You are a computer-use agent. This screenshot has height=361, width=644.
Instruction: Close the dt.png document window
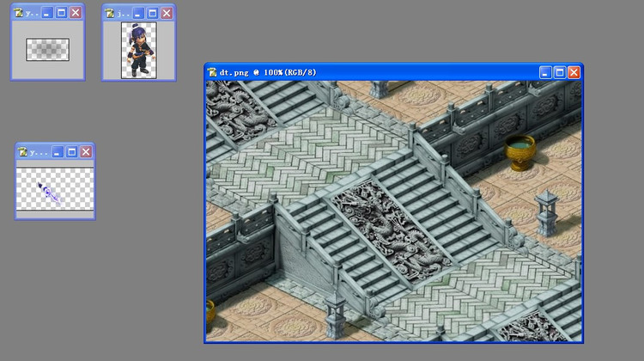(x=574, y=72)
